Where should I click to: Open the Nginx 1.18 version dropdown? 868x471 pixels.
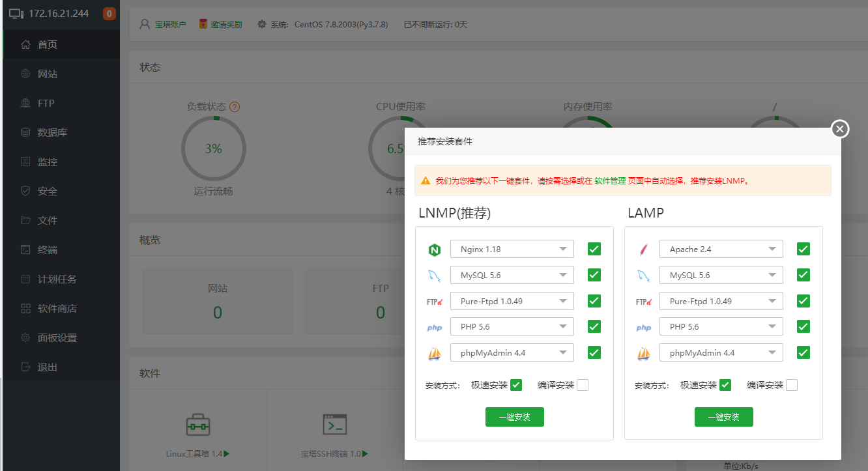(x=512, y=249)
